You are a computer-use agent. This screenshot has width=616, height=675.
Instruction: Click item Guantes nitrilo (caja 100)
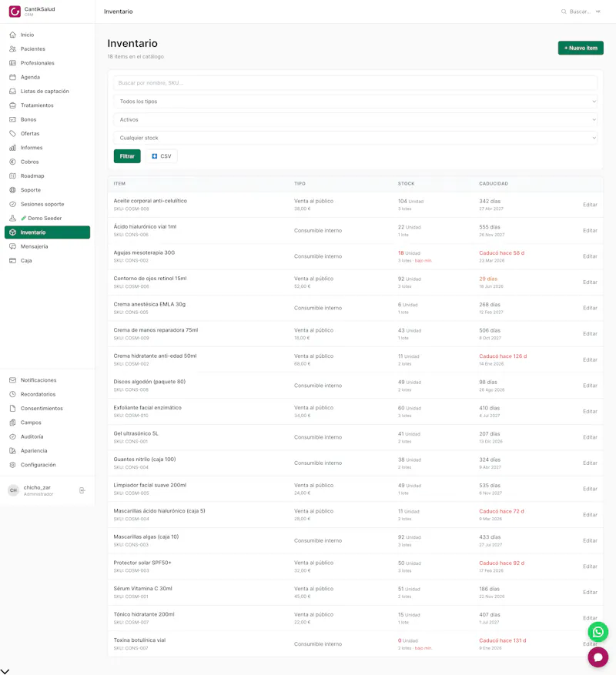pos(145,459)
